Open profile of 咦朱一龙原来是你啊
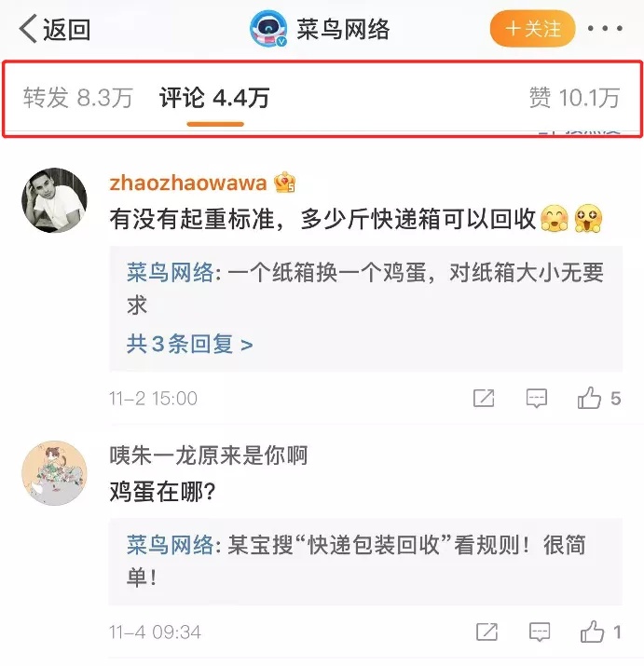 point(208,455)
